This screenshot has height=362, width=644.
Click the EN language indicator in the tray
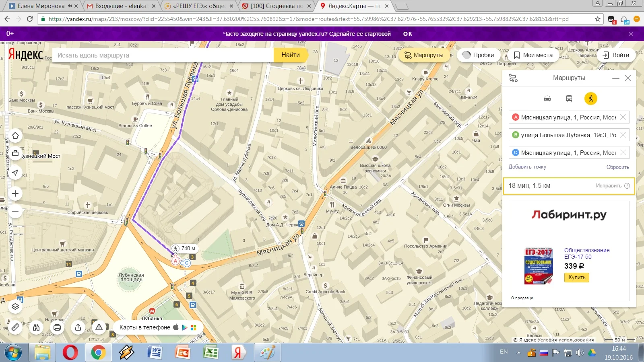click(x=504, y=352)
